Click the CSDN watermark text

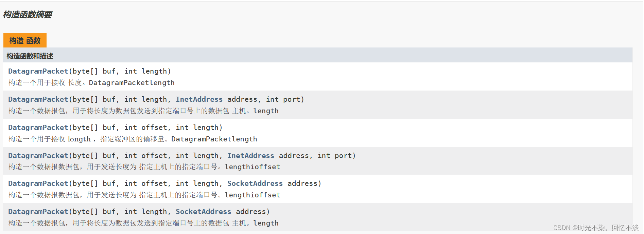point(596,228)
